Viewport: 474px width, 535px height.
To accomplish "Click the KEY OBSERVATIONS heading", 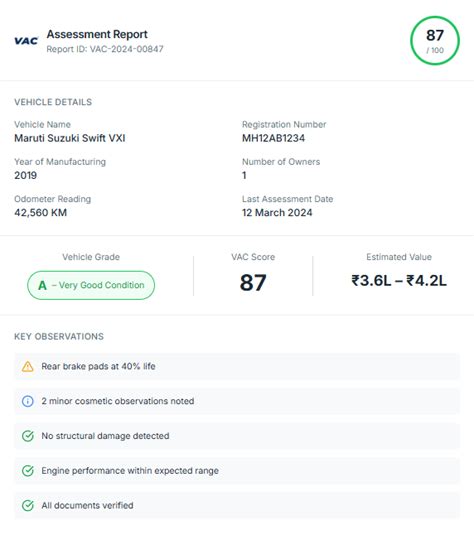I will pyautogui.click(x=59, y=336).
